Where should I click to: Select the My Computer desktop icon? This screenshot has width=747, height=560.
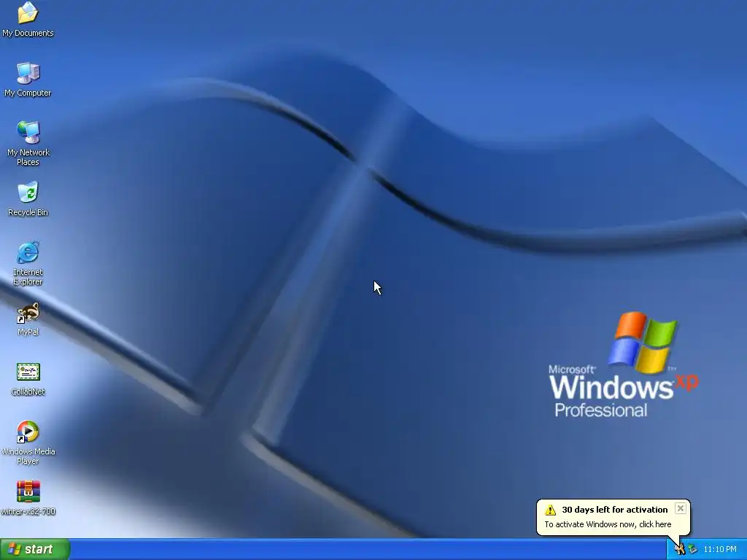pos(28,79)
